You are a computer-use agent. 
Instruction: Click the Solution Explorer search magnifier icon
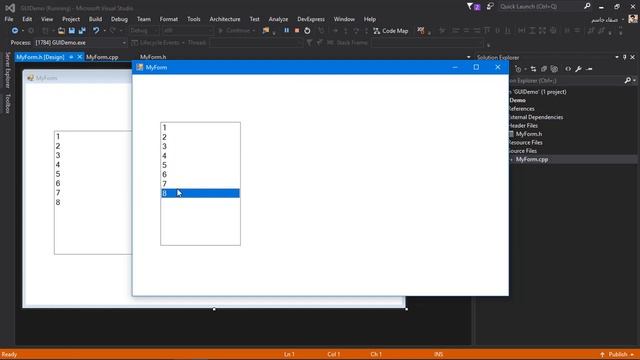coord(627,80)
